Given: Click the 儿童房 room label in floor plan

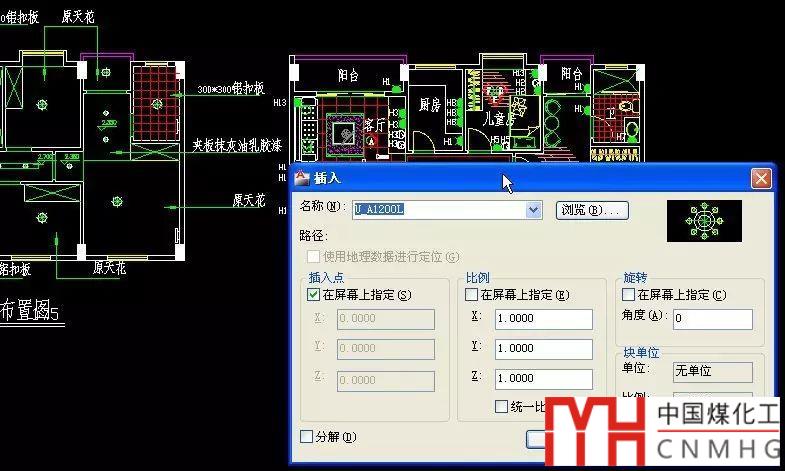Looking at the screenshot, I should [497, 119].
